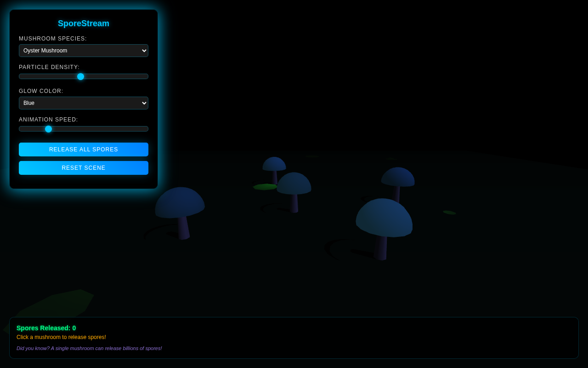Screen dimensions: 588x368
Task: Click the Animation Speed slider thumb
Action: [48, 129]
